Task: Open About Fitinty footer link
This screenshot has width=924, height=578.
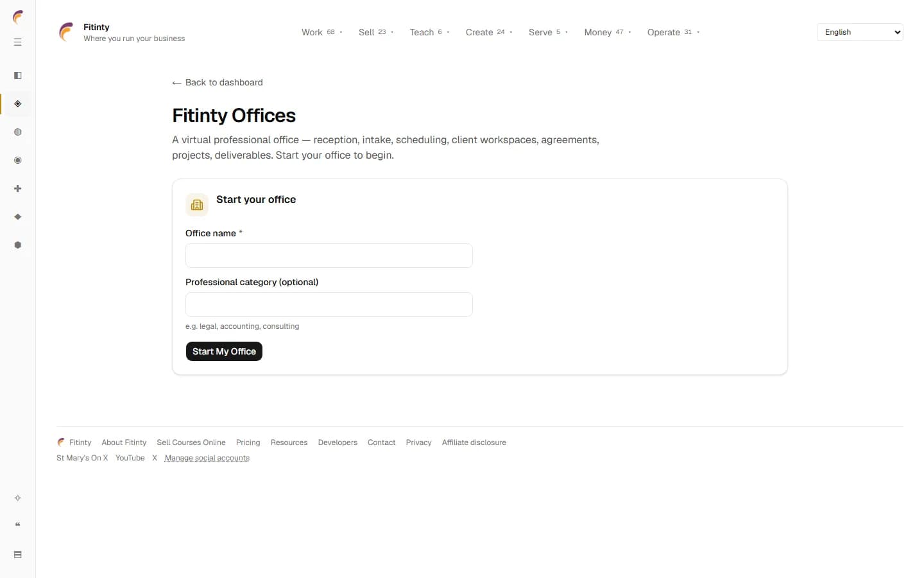Action: (x=124, y=442)
